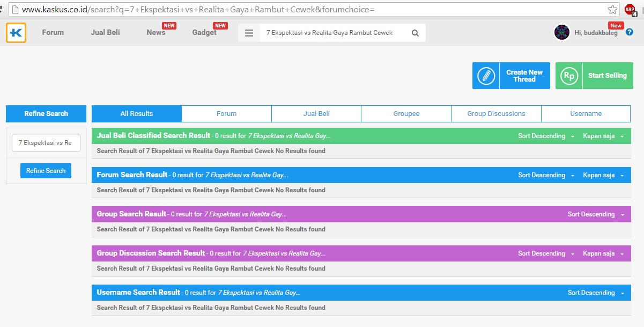The height and width of the screenshot is (327, 644).
Task: Click the Hi, budakbaleg user link
Action: (596, 33)
